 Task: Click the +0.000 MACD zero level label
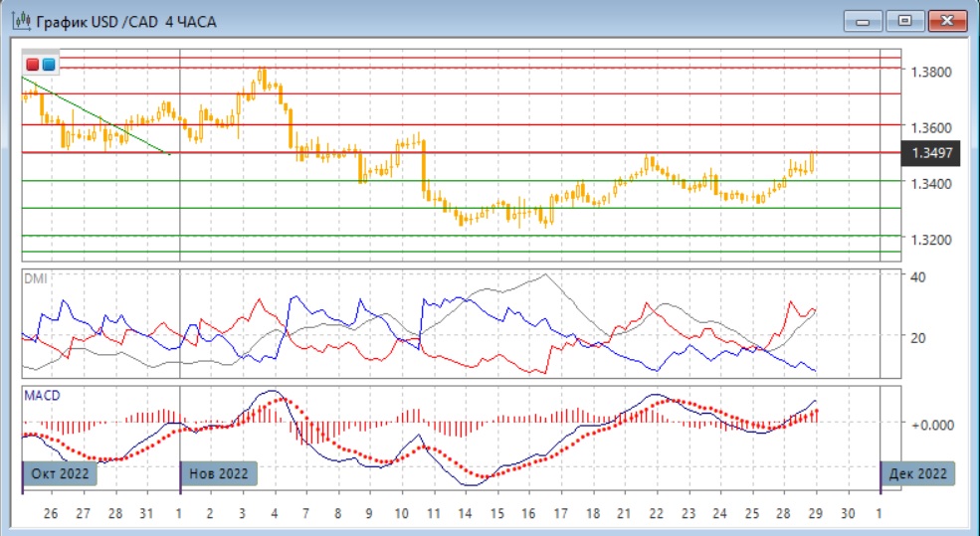934,424
